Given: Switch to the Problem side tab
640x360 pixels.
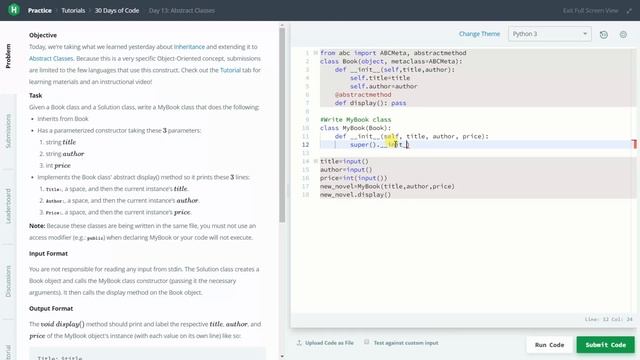Looking at the screenshot, I should (8, 56).
